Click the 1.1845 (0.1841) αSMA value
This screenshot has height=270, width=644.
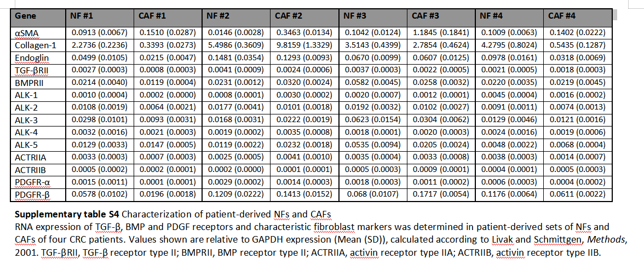(x=441, y=33)
